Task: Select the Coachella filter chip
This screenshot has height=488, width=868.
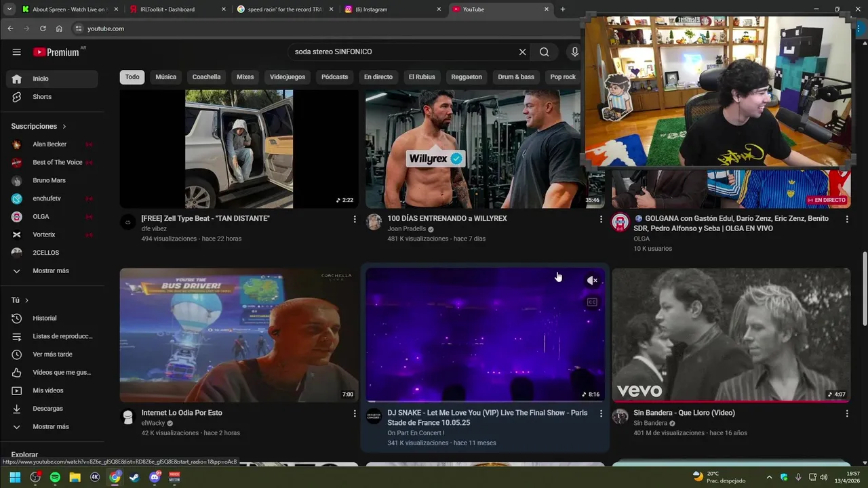Action: (x=206, y=77)
